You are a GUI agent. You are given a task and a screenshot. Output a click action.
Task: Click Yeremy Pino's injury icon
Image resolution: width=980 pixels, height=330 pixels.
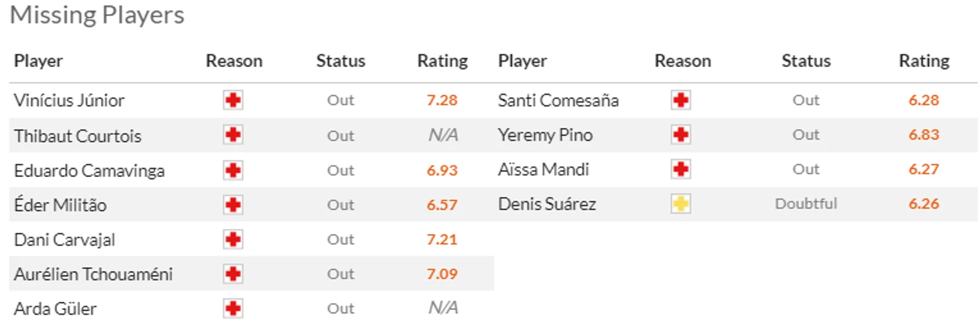click(x=681, y=135)
